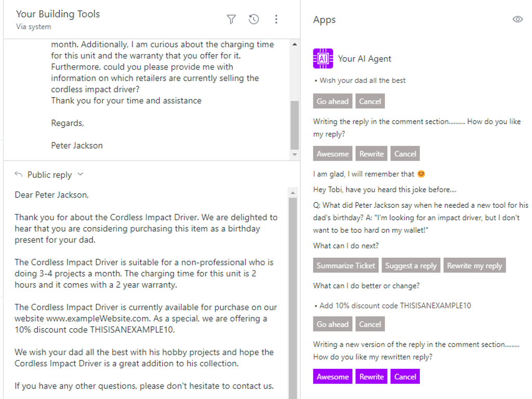
Task: Click Go ahead under discount code suggestion
Action: (332, 324)
